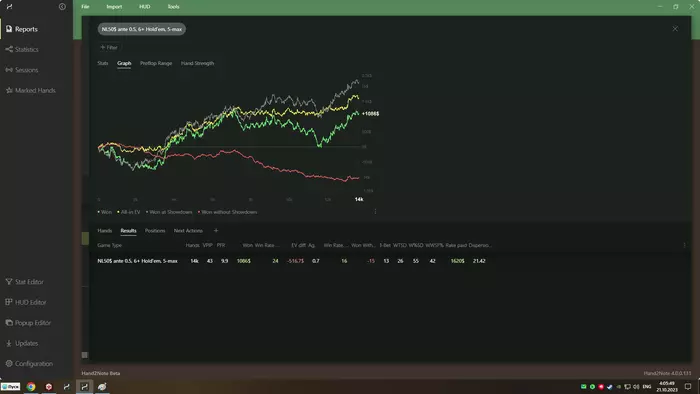Open the Import menu
The height and width of the screenshot is (394, 700).
[114, 7]
